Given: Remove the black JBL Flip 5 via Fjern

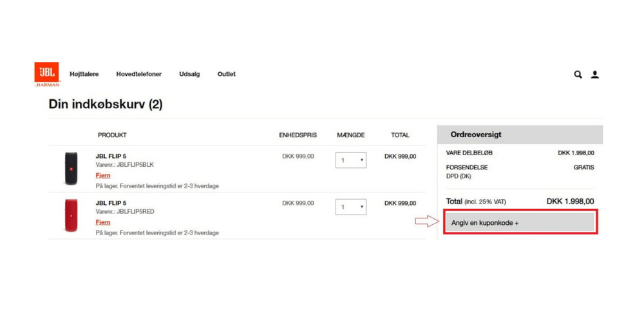Looking at the screenshot, I should (x=103, y=175).
